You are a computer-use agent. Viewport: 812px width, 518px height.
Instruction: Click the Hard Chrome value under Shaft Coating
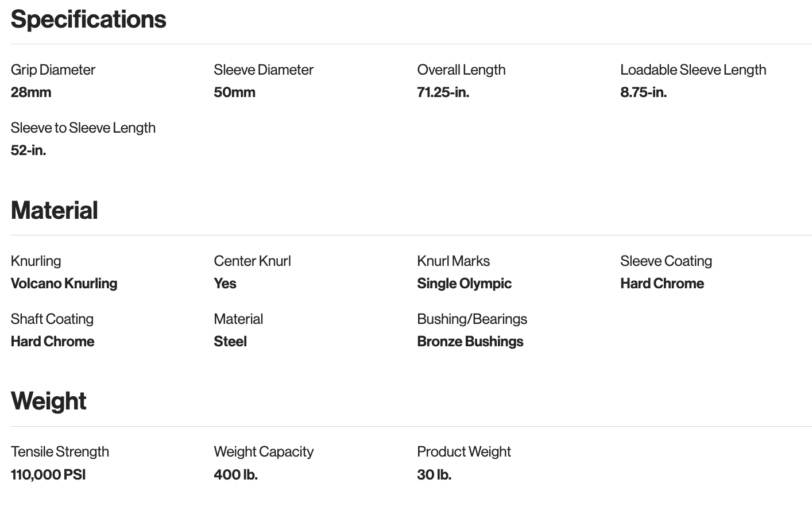coord(53,342)
